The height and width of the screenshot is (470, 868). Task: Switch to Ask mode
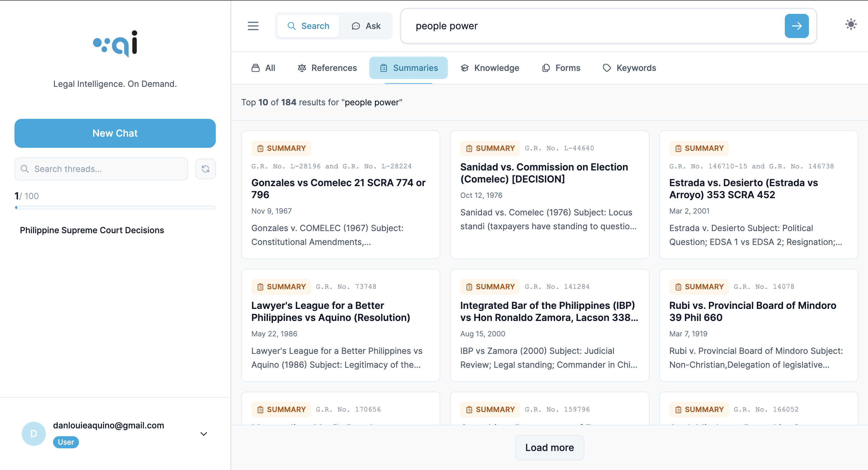[x=366, y=26]
